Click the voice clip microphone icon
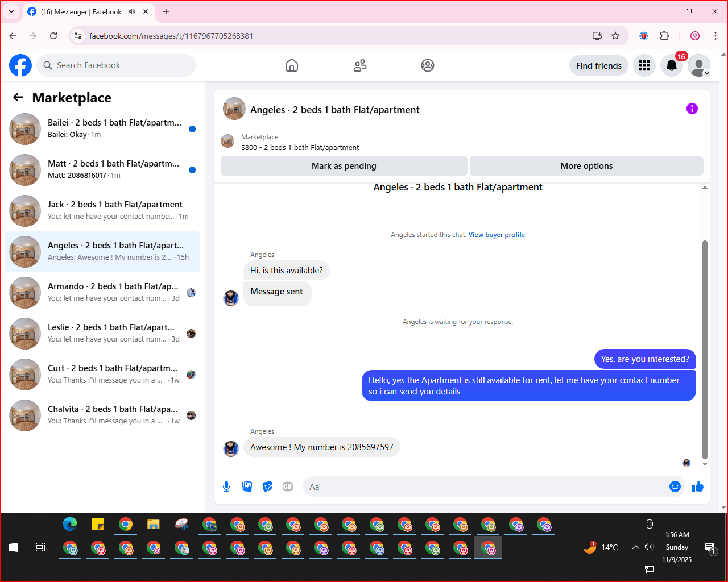The width and height of the screenshot is (728, 582). (226, 487)
